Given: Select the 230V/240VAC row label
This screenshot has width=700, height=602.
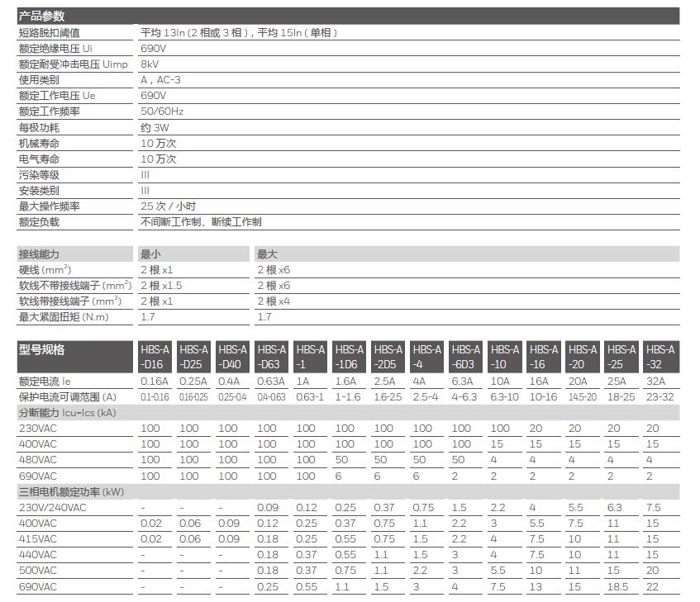Looking at the screenshot, I should 53,508.
